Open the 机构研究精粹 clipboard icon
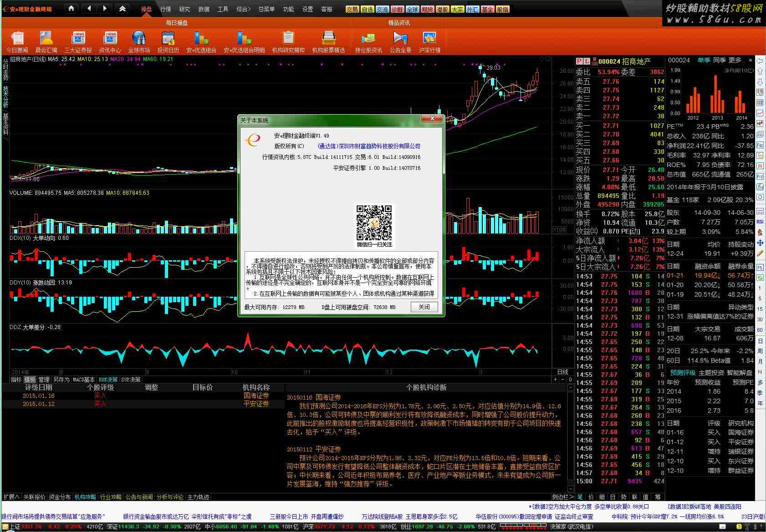766x532 pixels. (x=288, y=42)
